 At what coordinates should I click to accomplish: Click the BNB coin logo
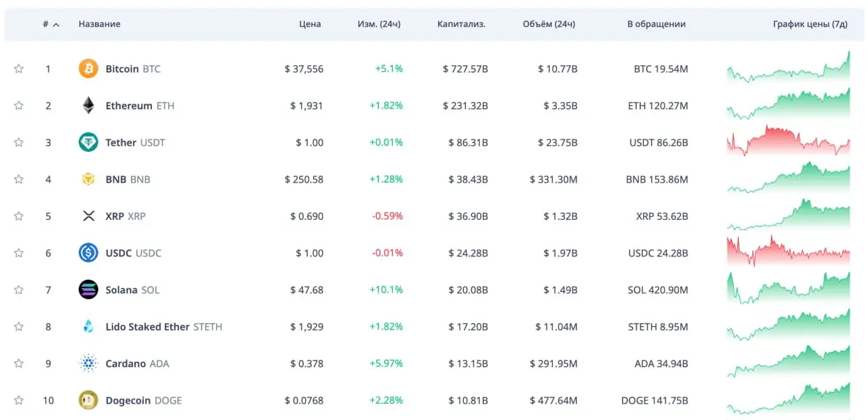(88, 179)
